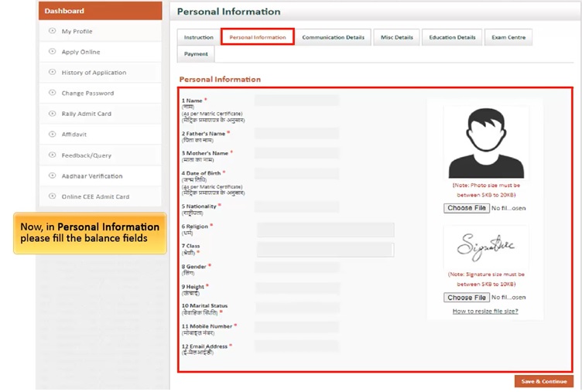Go to Apply Online
582x392 pixels.
[x=100, y=52]
